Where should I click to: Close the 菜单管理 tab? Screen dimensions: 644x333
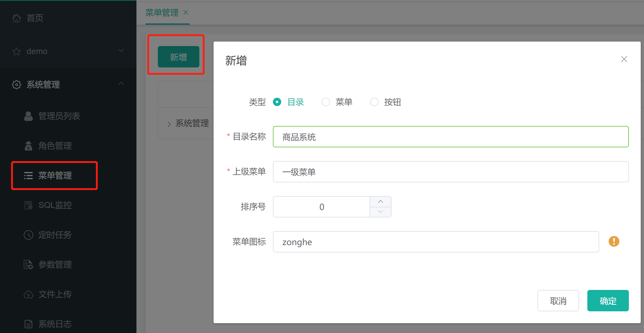(186, 12)
